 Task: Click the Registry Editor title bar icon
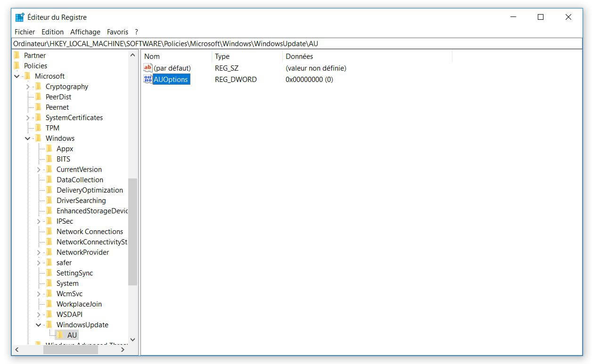[20, 17]
